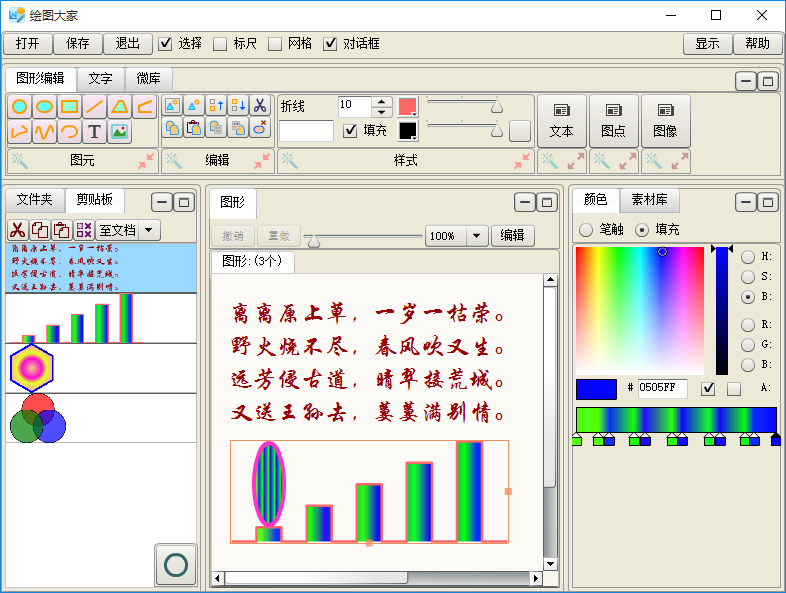This screenshot has width=786, height=593.
Task: Select the bent polyline tool in second row
Action: pos(20,132)
